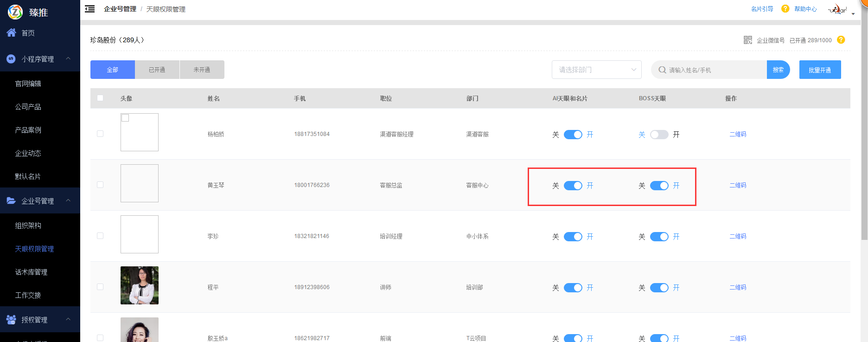Click the user avatar in top right
This screenshot has width=868, height=342.
click(x=838, y=9)
